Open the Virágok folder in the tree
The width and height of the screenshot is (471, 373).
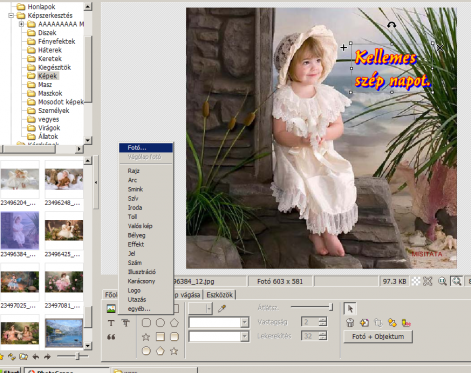tap(49, 128)
